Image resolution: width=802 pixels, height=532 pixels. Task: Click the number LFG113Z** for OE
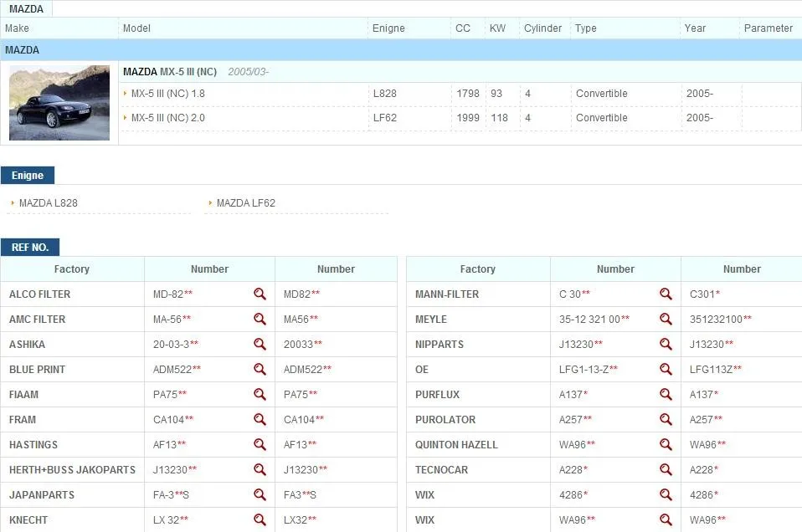click(716, 369)
